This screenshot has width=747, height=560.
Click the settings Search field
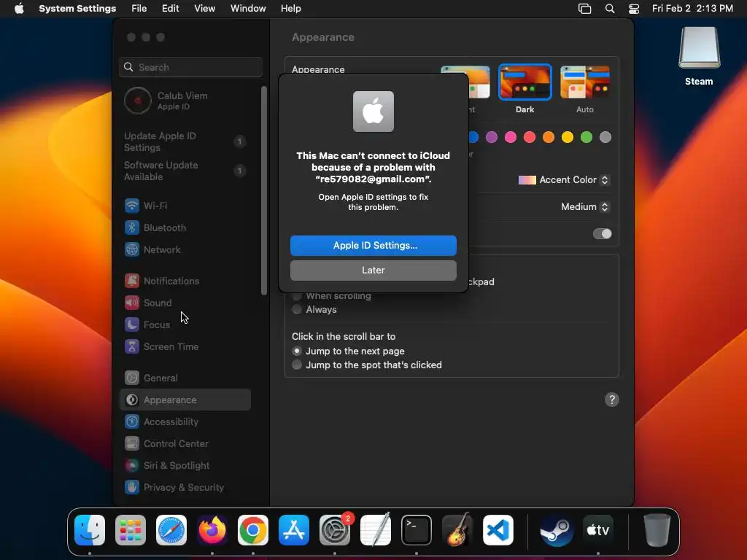click(x=190, y=67)
